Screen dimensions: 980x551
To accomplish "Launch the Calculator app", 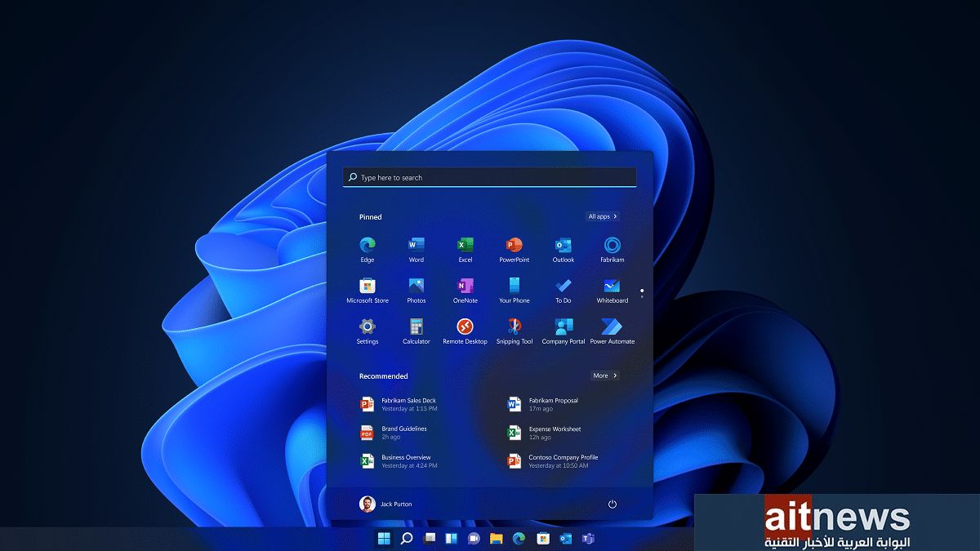I will [416, 327].
